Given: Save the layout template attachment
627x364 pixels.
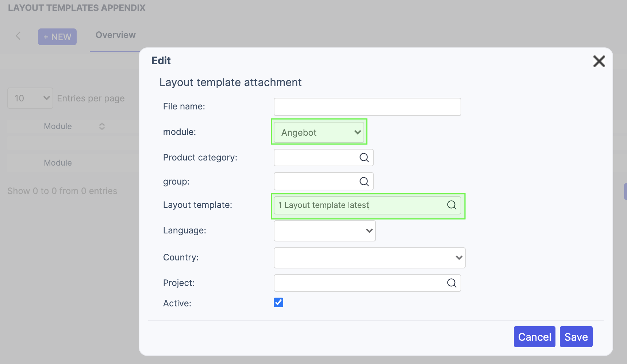Looking at the screenshot, I should click(576, 337).
